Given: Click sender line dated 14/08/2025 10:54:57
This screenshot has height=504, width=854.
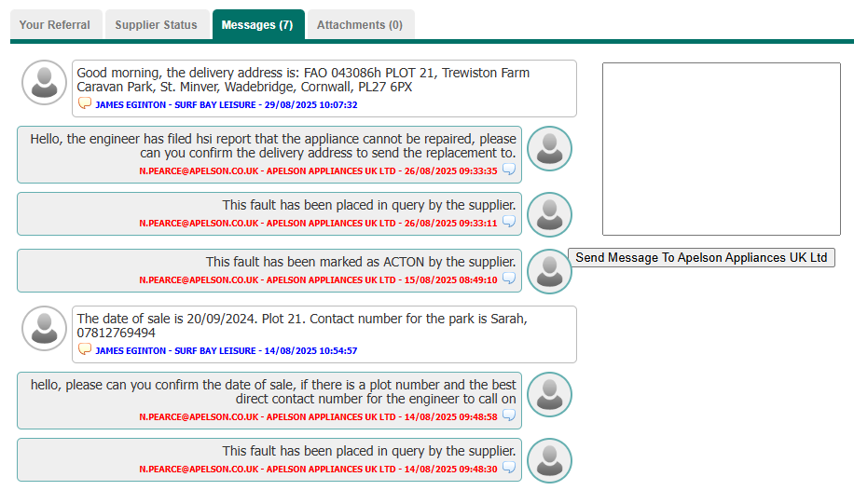Looking at the screenshot, I should click(226, 350).
